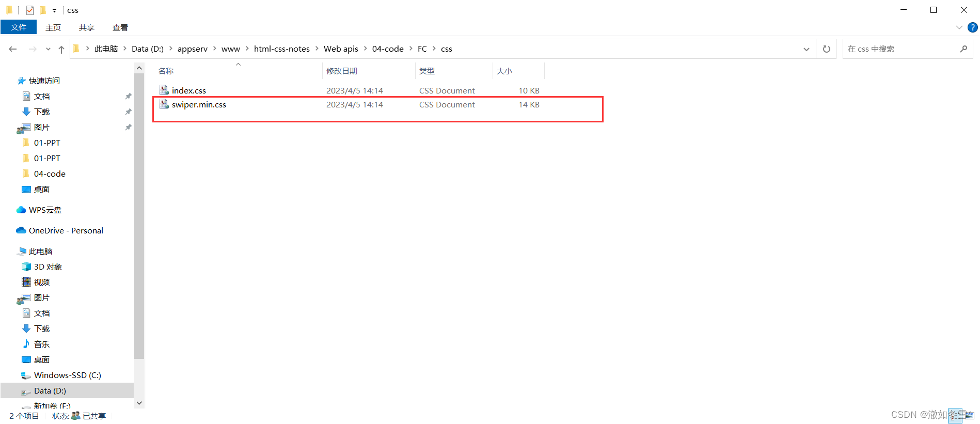Select 此电脑 in navigation pane
Viewport: 980px width, 424px height.
(40, 251)
